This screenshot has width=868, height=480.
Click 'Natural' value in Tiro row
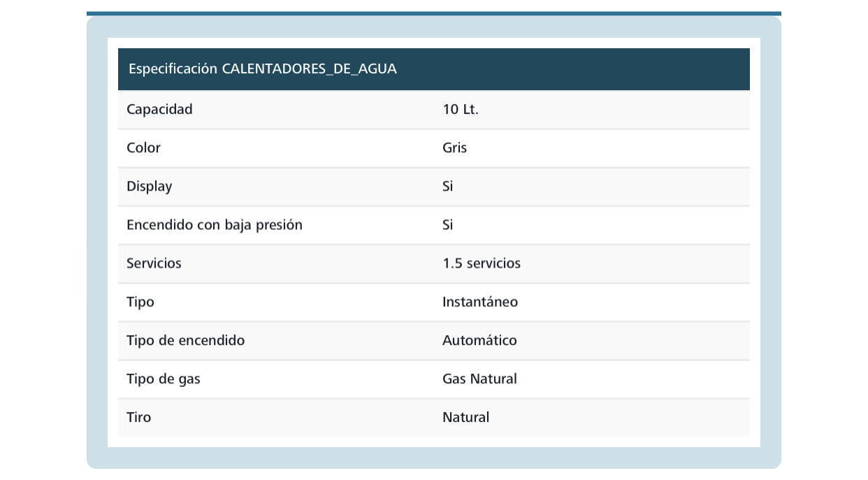pyautogui.click(x=466, y=417)
